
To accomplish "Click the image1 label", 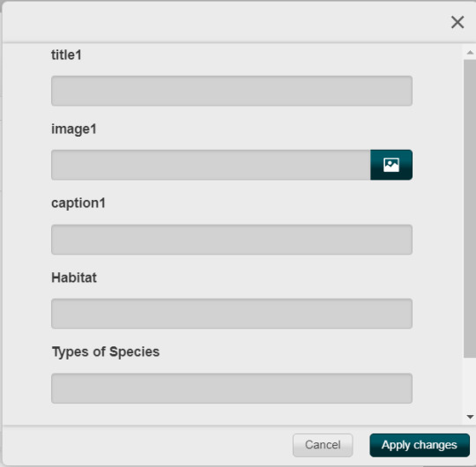I will coord(74,130).
